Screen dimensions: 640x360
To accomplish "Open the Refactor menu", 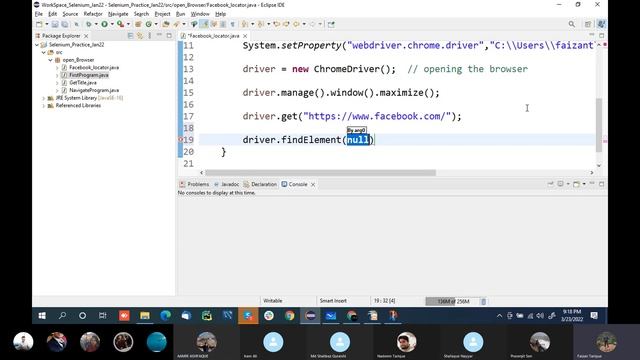I will (x=93, y=14).
